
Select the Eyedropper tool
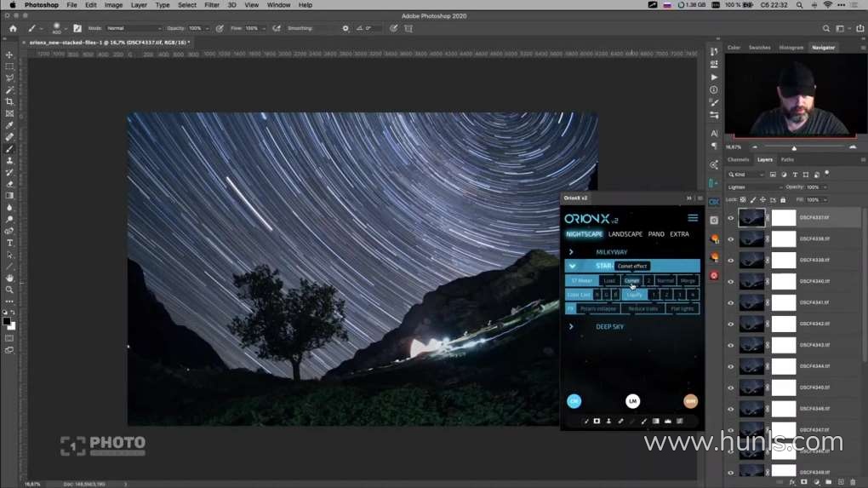[x=9, y=125]
